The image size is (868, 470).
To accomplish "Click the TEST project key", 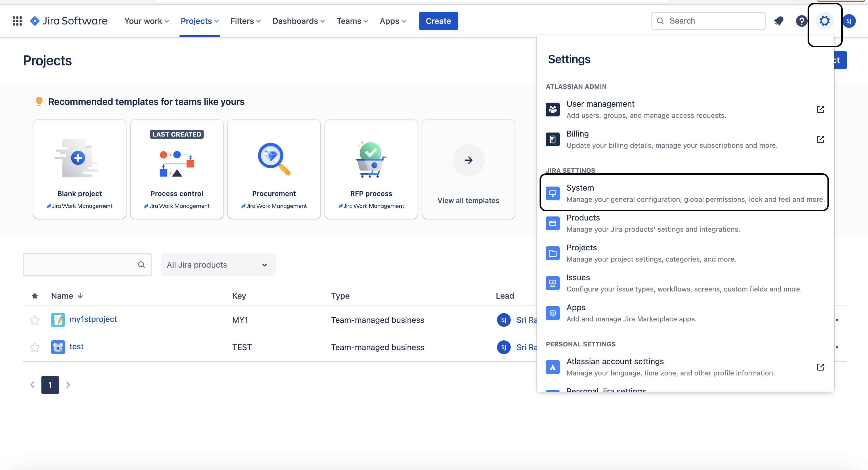I will coord(242,347).
